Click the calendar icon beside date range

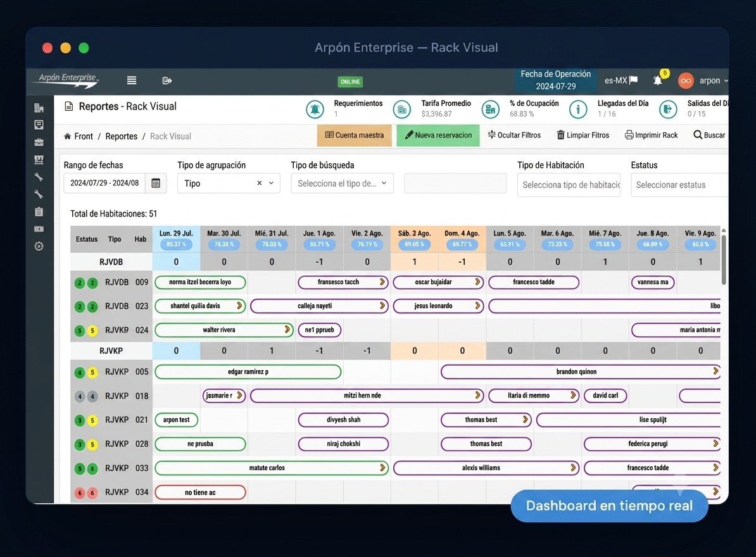pos(156,183)
